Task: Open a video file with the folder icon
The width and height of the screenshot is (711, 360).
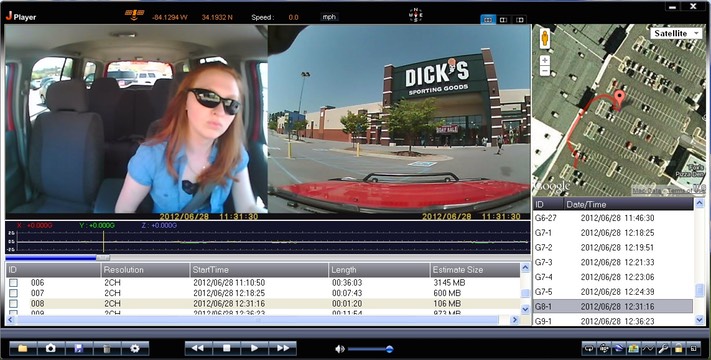Action: [x=23, y=348]
